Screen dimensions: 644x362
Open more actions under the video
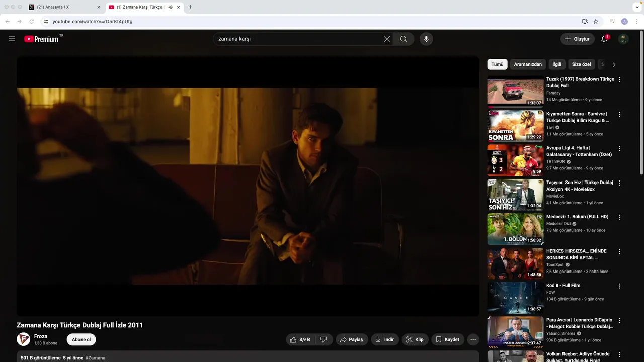point(473,339)
